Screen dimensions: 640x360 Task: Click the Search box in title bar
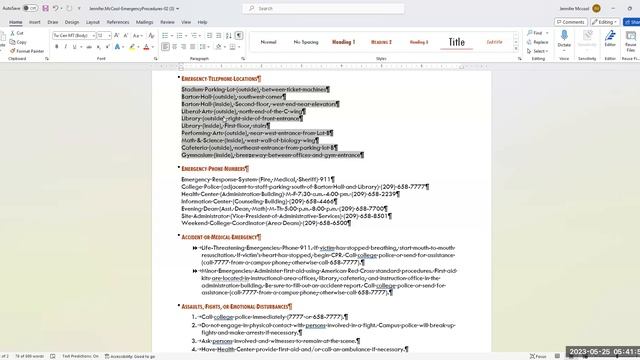[x=323, y=8]
